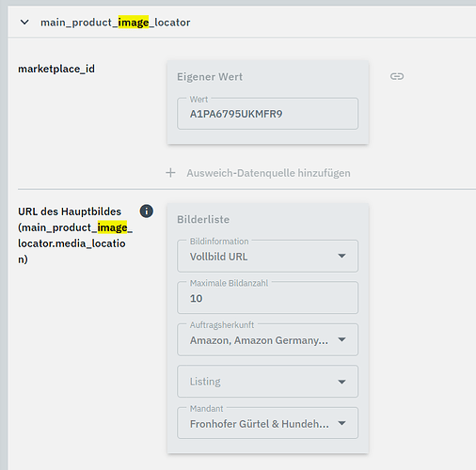The height and width of the screenshot is (470, 476).
Task: Edit the Wert field A1PA6795UKMFR9
Action: [267, 114]
